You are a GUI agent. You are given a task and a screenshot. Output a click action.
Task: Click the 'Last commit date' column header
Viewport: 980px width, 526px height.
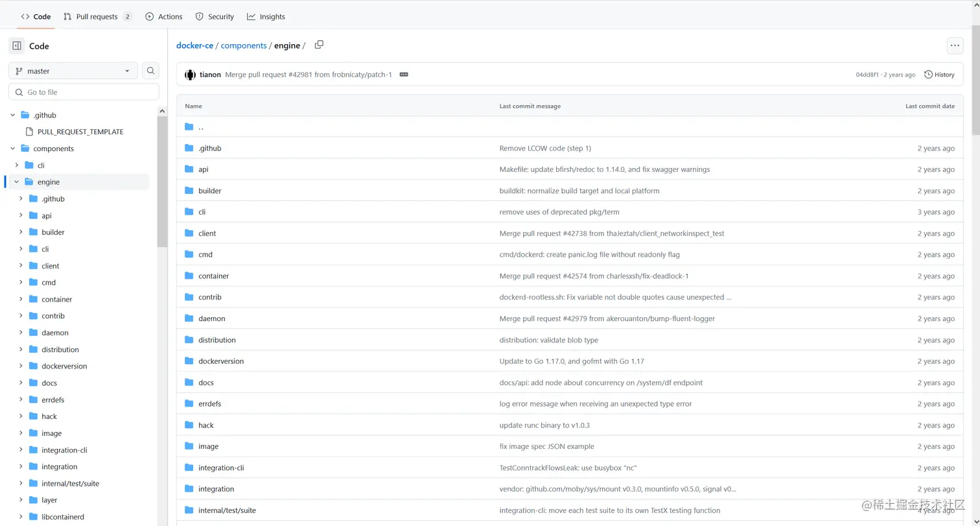click(930, 106)
